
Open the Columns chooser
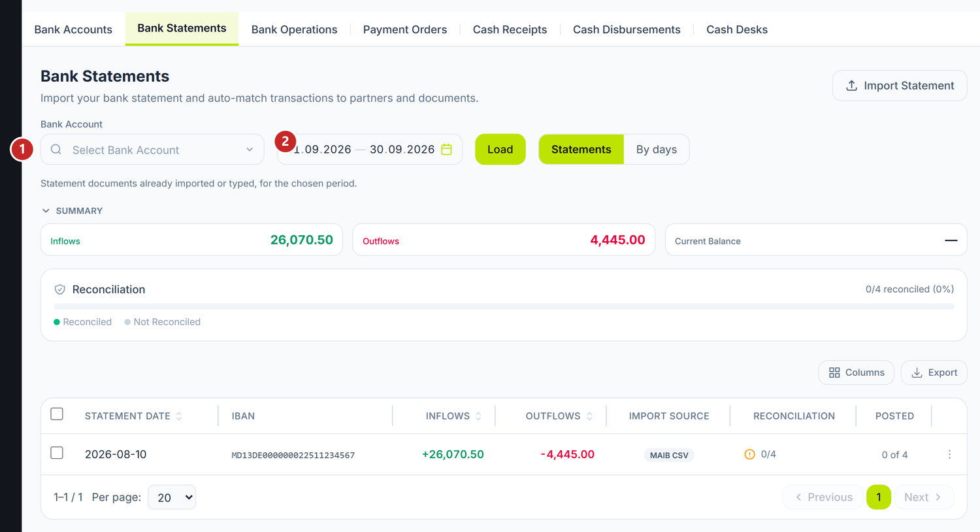point(856,373)
